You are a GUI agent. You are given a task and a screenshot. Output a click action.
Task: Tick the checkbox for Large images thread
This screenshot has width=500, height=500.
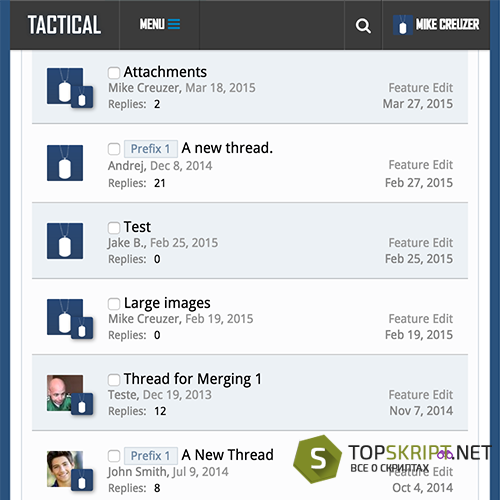(x=114, y=304)
